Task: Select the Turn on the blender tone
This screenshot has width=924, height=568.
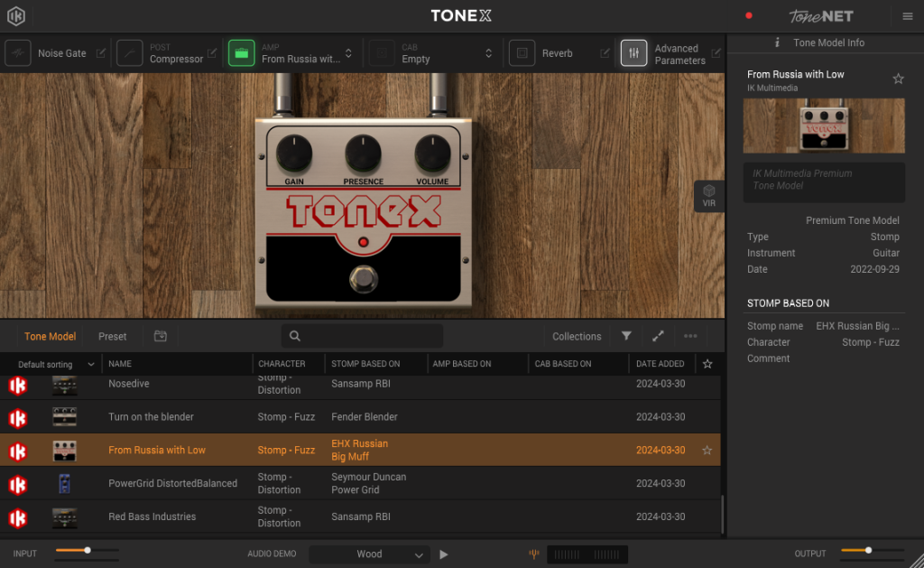Action: pyautogui.click(x=360, y=417)
